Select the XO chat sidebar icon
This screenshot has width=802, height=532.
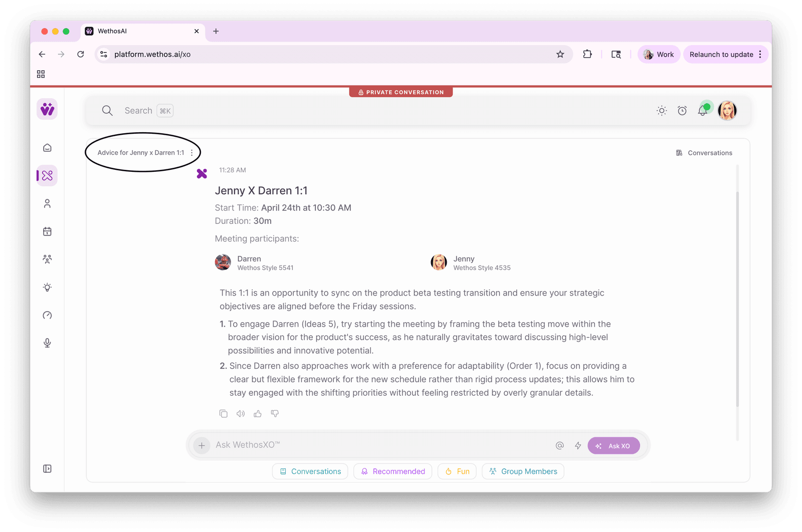(47, 176)
